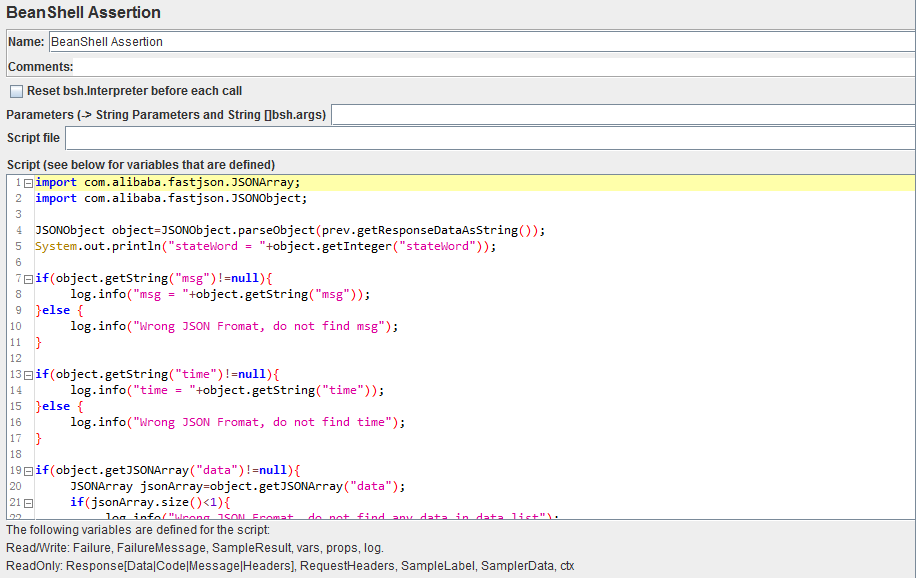Screen dimensions: 916x578
Task: Click line number 12 in the gutter
Action: [x=16, y=358]
